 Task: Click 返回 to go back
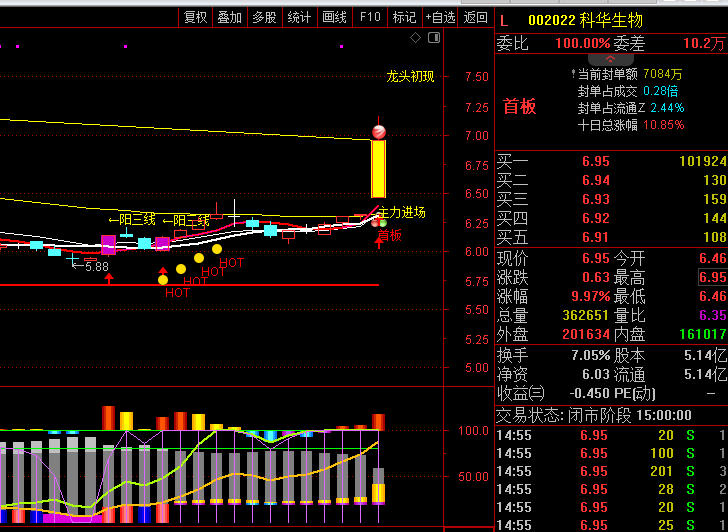(476, 17)
